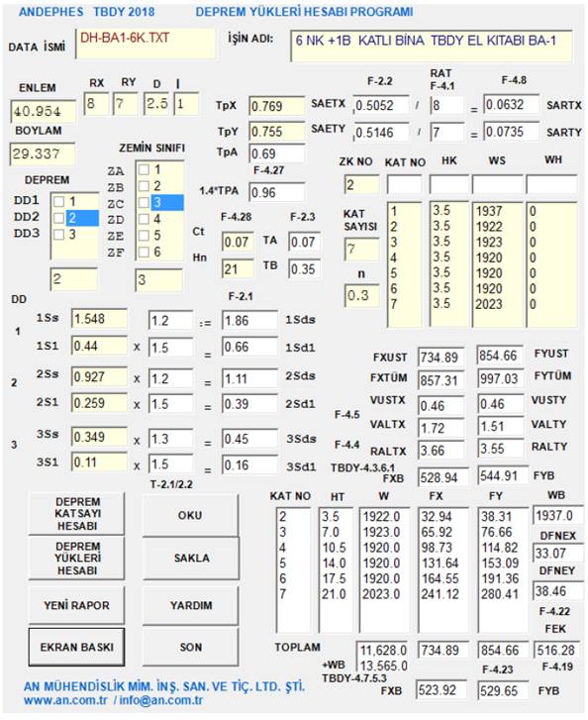Screen dimensions: 588x720
Task: Select WS list value 1937
Action: (489, 211)
